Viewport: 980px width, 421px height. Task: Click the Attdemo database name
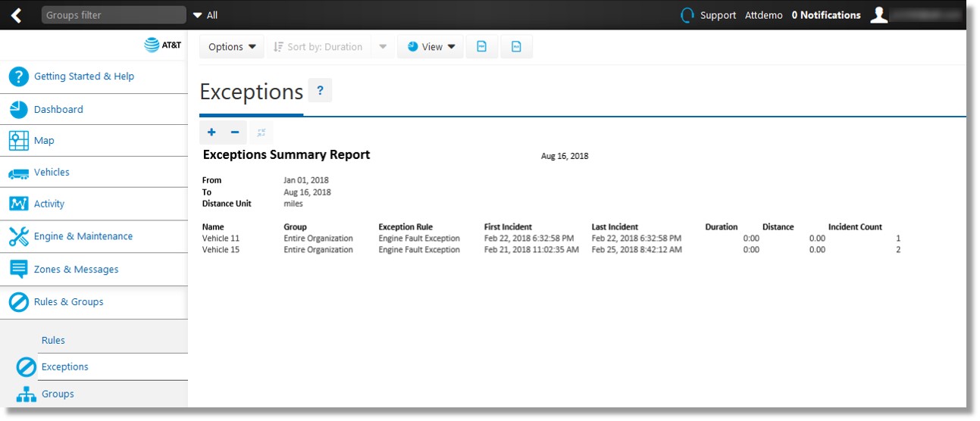coord(763,15)
